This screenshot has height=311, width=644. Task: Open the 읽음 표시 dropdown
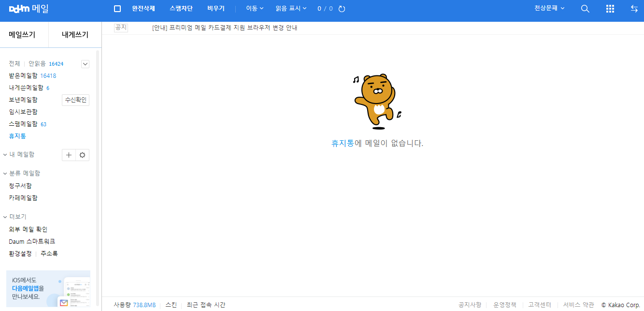pos(291,9)
